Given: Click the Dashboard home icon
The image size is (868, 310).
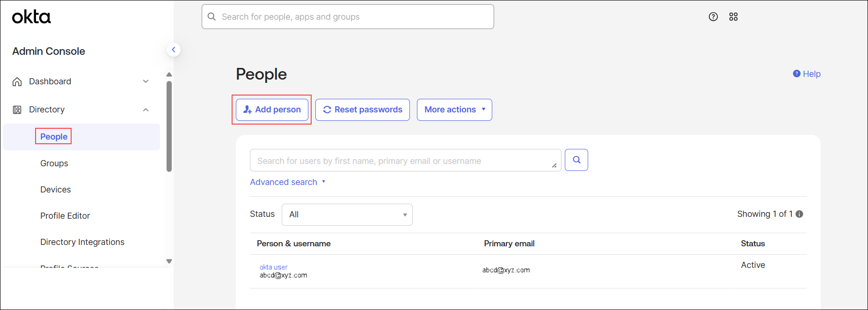Looking at the screenshot, I should point(17,82).
